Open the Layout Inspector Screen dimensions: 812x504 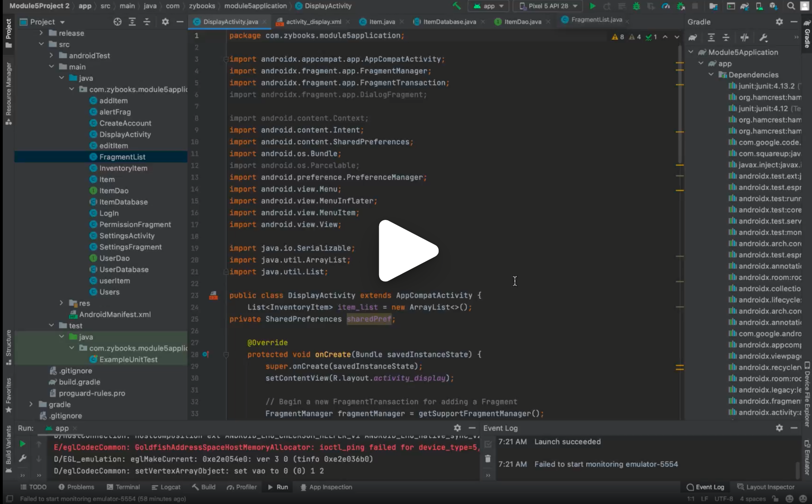coord(766,487)
